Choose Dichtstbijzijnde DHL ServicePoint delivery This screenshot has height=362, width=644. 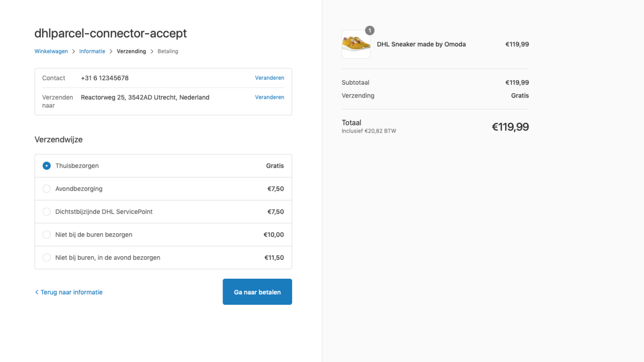click(x=47, y=212)
